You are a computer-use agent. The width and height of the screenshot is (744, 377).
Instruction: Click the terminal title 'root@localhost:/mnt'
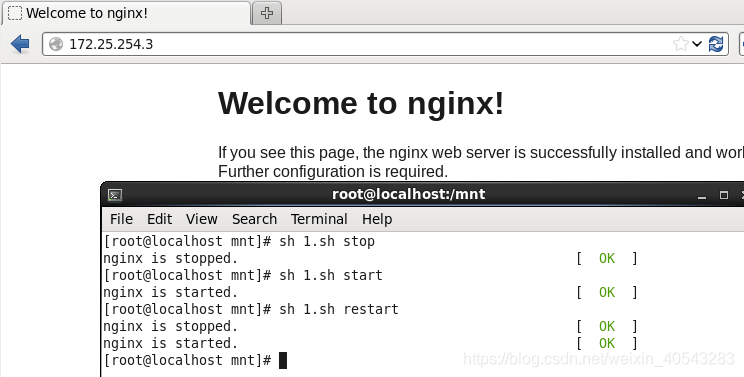(409, 194)
